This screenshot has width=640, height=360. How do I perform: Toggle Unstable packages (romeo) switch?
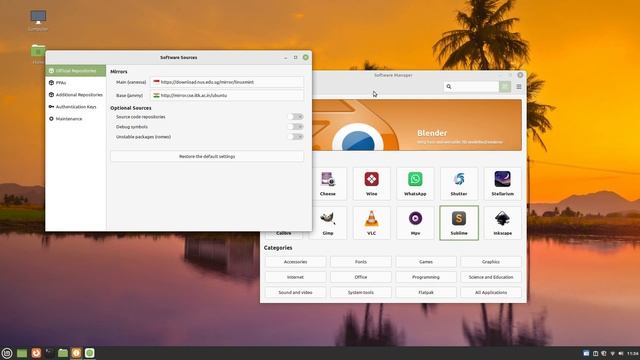(296, 137)
